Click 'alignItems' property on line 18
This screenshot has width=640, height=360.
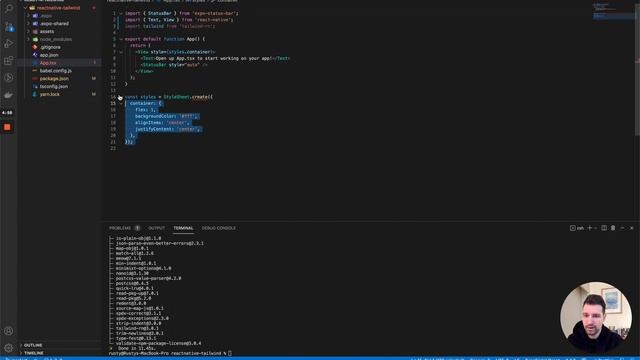tap(149, 123)
